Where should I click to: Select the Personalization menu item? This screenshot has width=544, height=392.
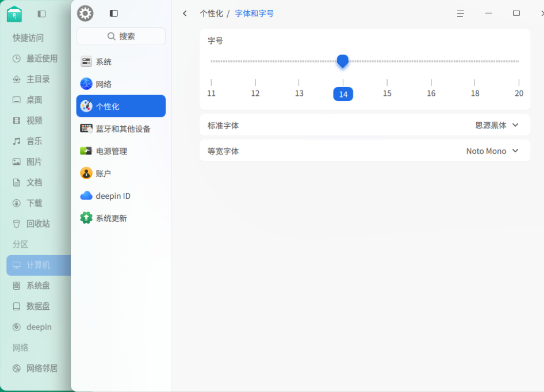pyautogui.click(x=121, y=106)
